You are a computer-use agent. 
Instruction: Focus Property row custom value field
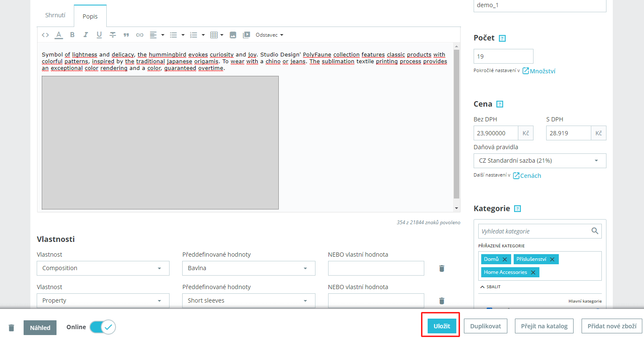click(x=376, y=300)
